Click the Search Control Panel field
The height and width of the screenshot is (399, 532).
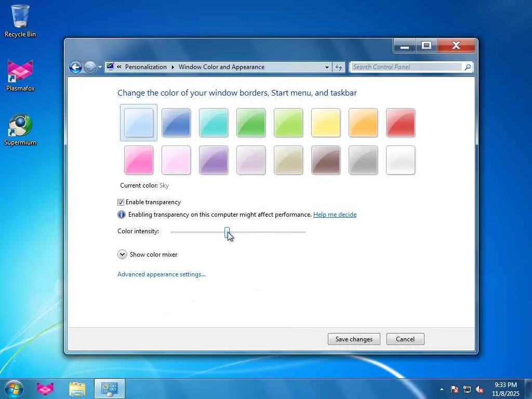pos(406,67)
